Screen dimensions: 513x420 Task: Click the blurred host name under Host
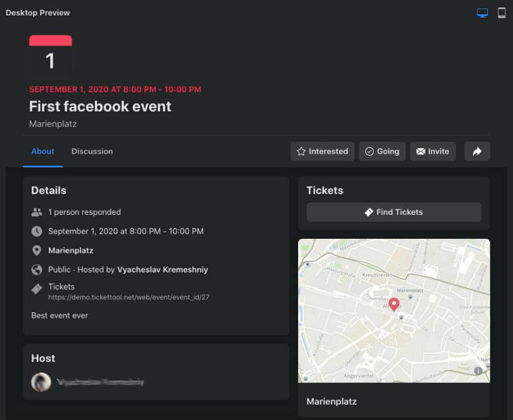(100, 382)
